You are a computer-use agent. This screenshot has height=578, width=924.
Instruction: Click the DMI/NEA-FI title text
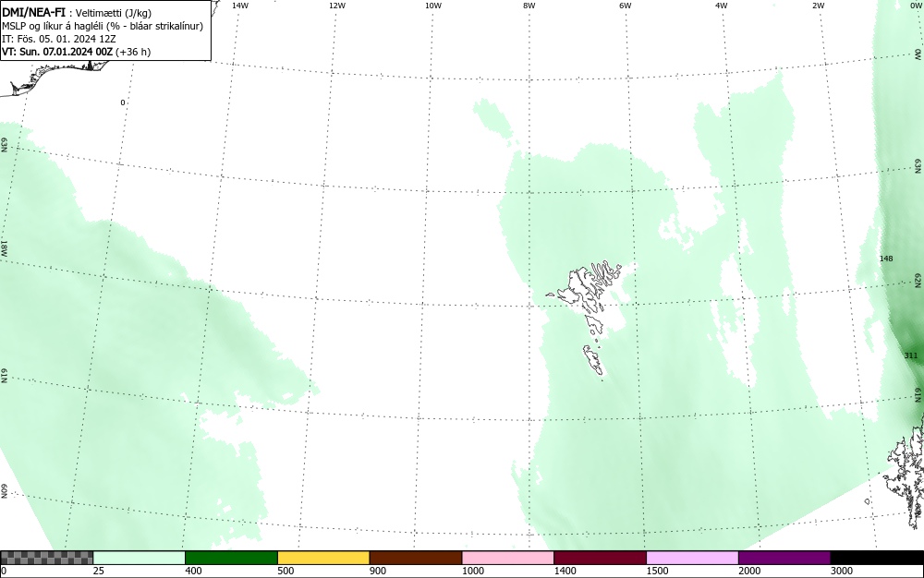(x=33, y=12)
